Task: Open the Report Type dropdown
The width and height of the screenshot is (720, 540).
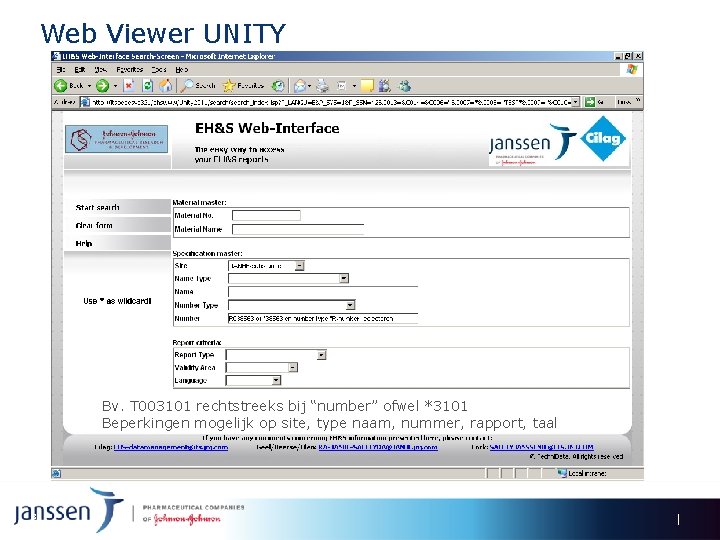Action: click(x=321, y=355)
